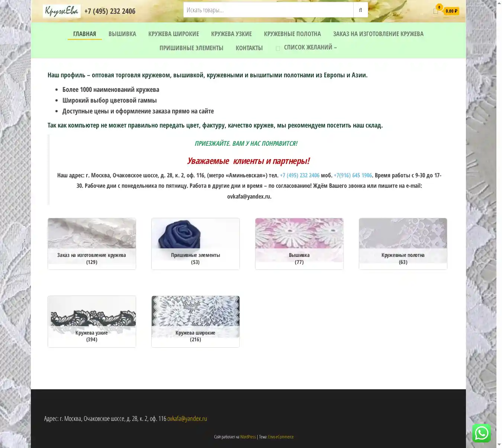Open WhatsApp chat floating button
The image size is (502, 448).
481,433
